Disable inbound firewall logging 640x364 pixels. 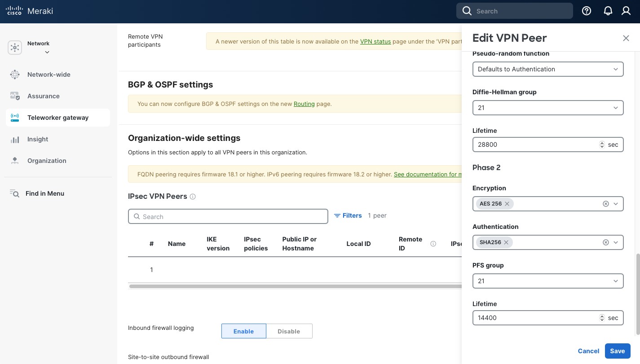pyautogui.click(x=289, y=331)
